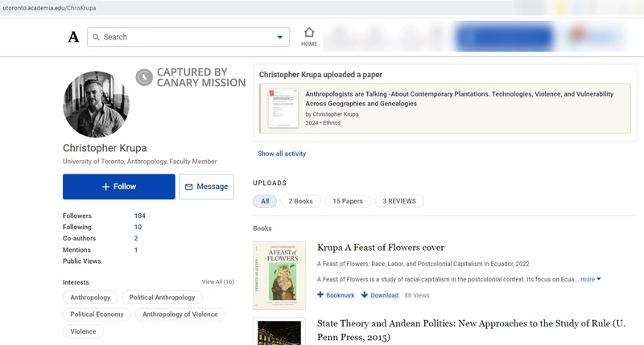Open the Following count 10
Screen dimensions: 644x345
pos(138,227)
